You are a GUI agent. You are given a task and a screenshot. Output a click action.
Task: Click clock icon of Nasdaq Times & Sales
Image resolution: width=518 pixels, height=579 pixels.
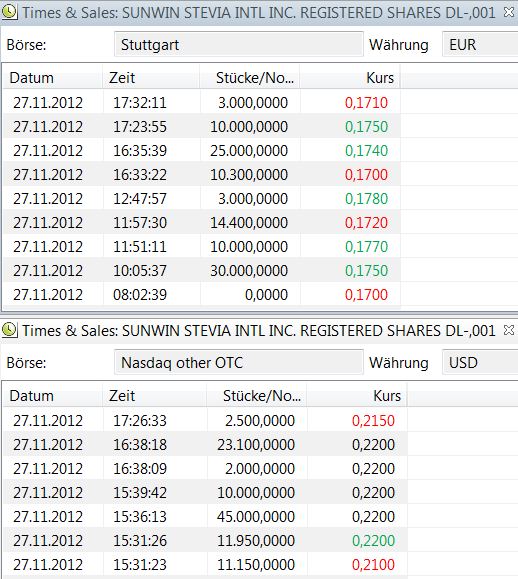9,330
